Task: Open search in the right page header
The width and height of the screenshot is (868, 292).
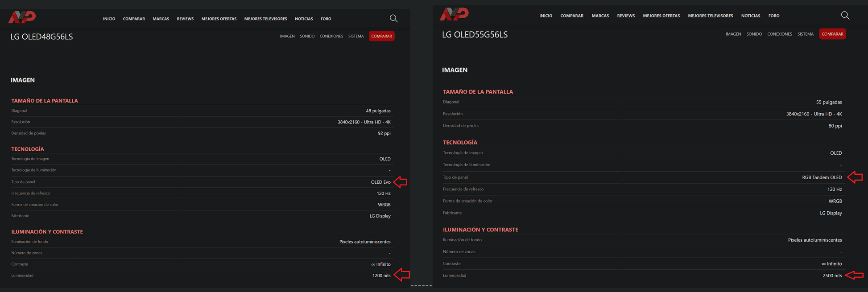Action: 845,16
